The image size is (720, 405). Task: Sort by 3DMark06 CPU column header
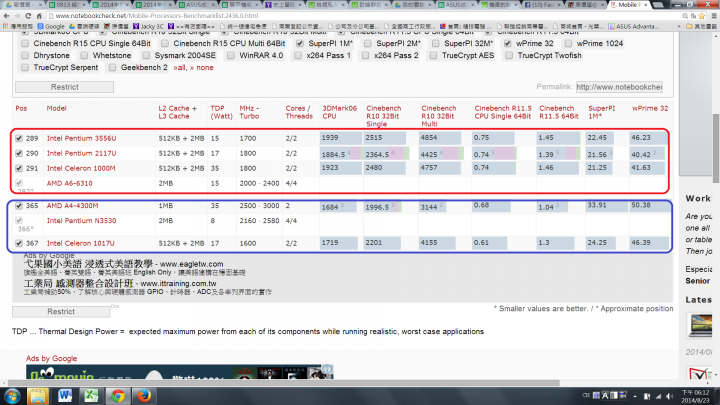(339, 112)
